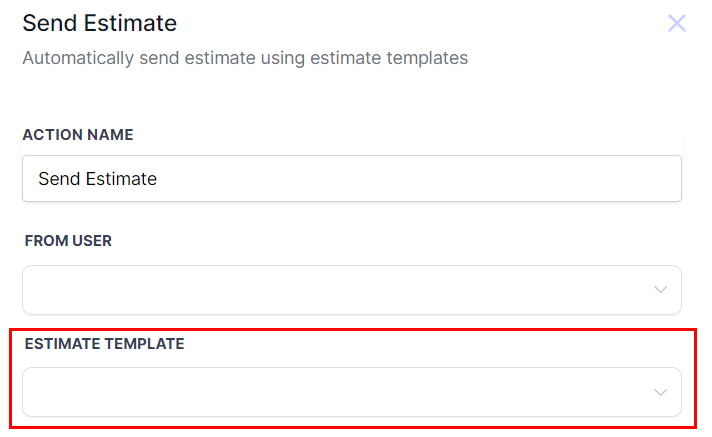Click the Action Name input field
Viewport: 712px width, 437px height.
tap(351, 179)
